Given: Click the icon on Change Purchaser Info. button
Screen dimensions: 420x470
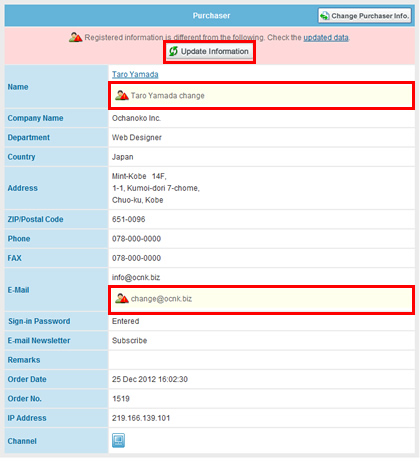Looking at the screenshot, I should tap(325, 16).
